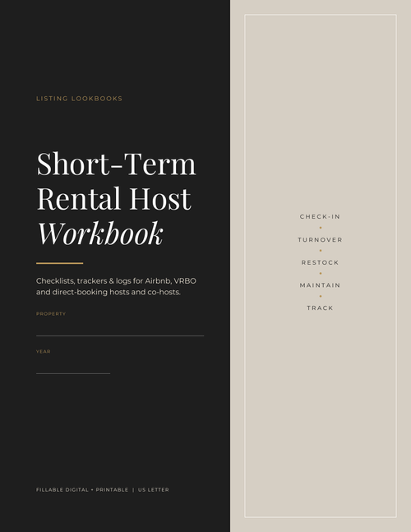Image resolution: width=411 pixels, height=532 pixels.
Task: Click the 'US LETTER' footer text
Action: (x=153, y=489)
